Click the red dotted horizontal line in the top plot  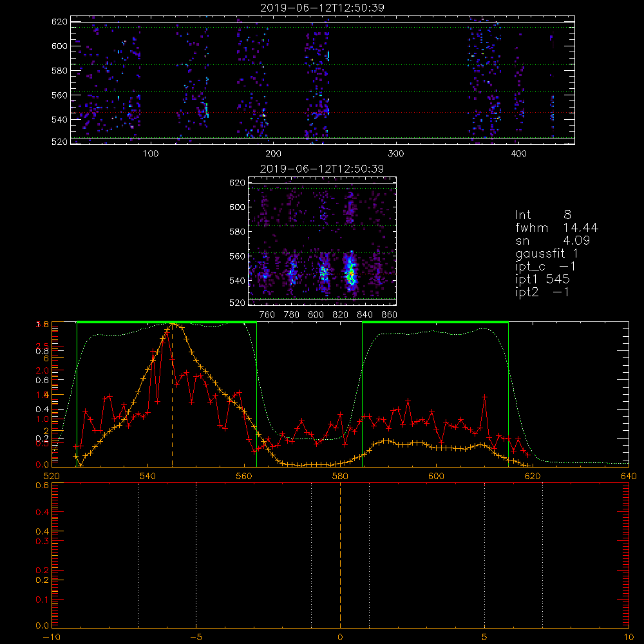323,112
